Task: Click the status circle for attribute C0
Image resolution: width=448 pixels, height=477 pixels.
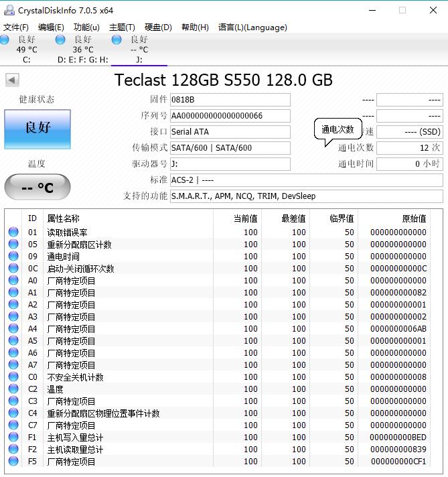Action: (13, 377)
